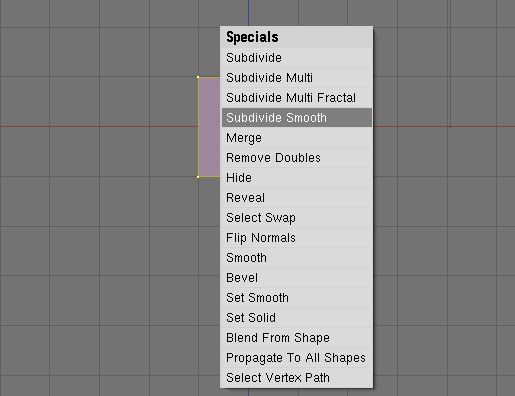Choose Select Vertex Path entry
Viewport: 515px width, 396px height.
pos(297,378)
